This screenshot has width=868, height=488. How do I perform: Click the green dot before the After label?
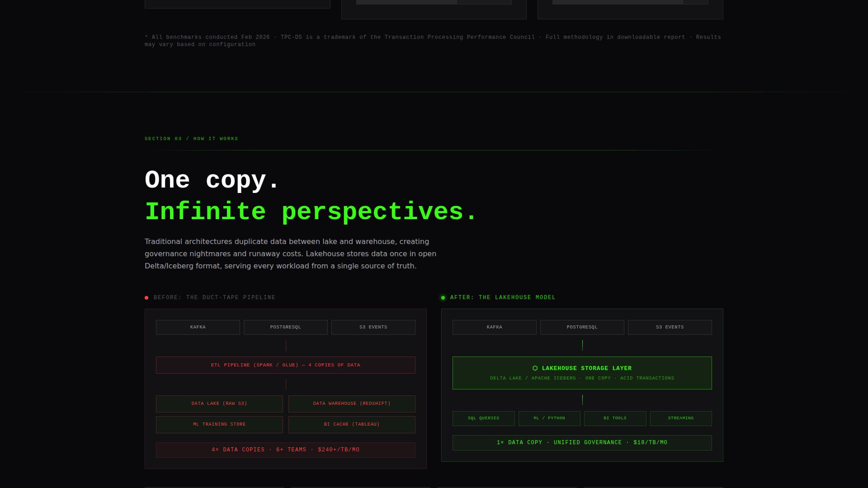pos(443,298)
